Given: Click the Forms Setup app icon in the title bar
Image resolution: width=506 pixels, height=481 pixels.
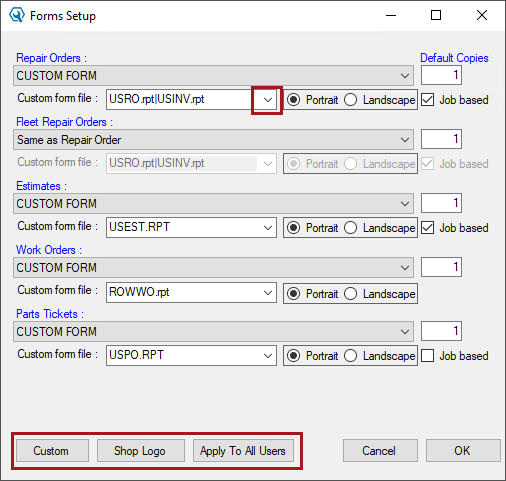Looking at the screenshot, I should tap(17, 15).
